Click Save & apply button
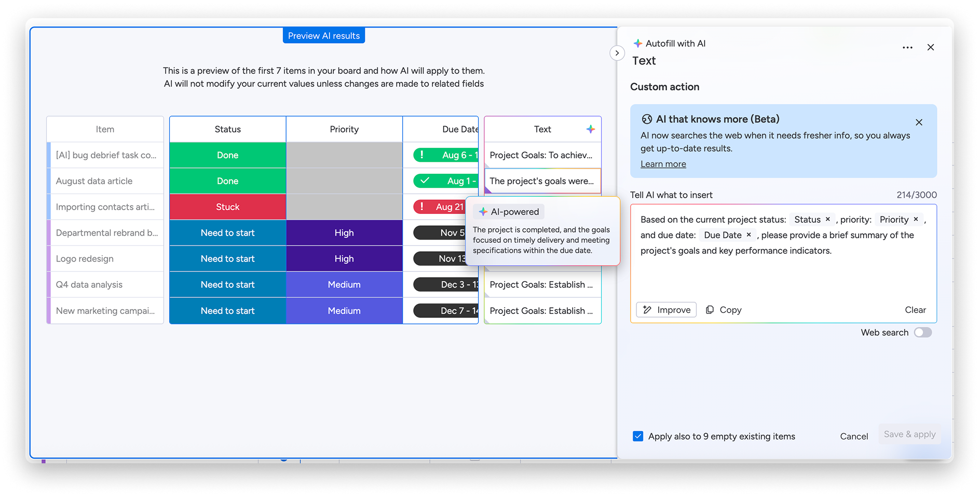This screenshot has width=980, height=497. pyautogui.click(x=909, y=434)
